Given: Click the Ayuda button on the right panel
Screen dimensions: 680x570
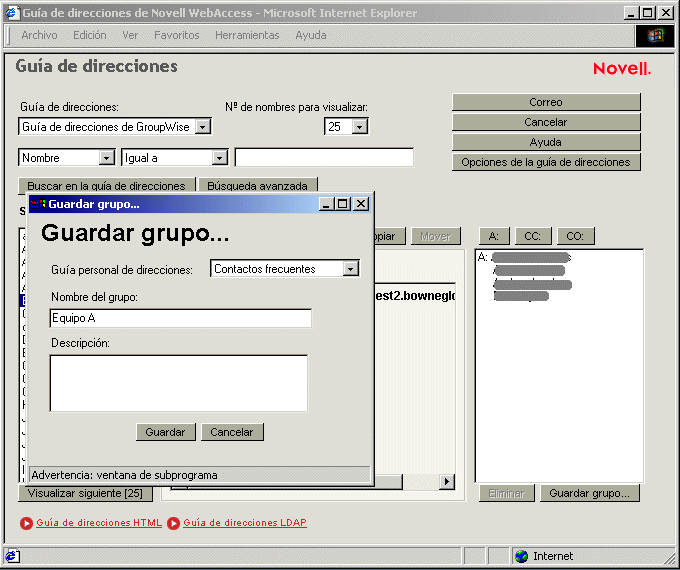Looking at the screenshot, I should [x=546, y=142].
